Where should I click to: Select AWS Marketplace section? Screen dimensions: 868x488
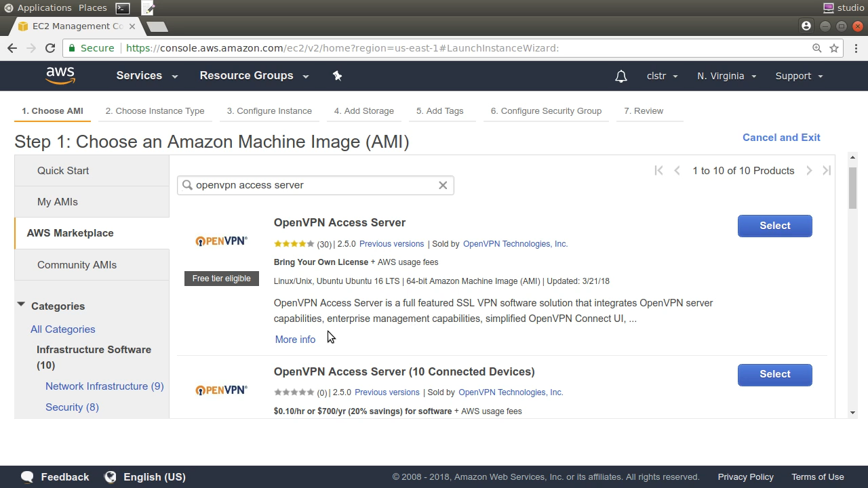pyautogui.click(x=92, y=233)
